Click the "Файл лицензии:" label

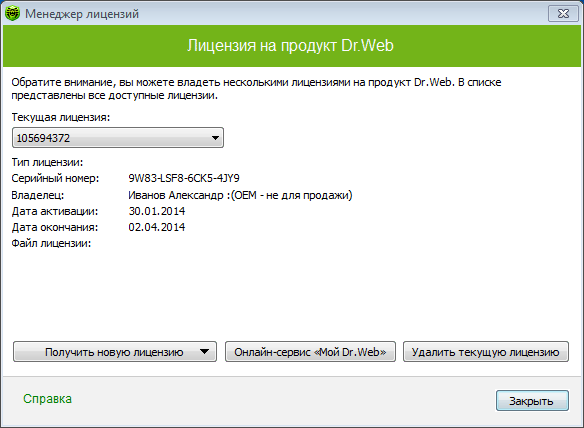pos(51,243)
